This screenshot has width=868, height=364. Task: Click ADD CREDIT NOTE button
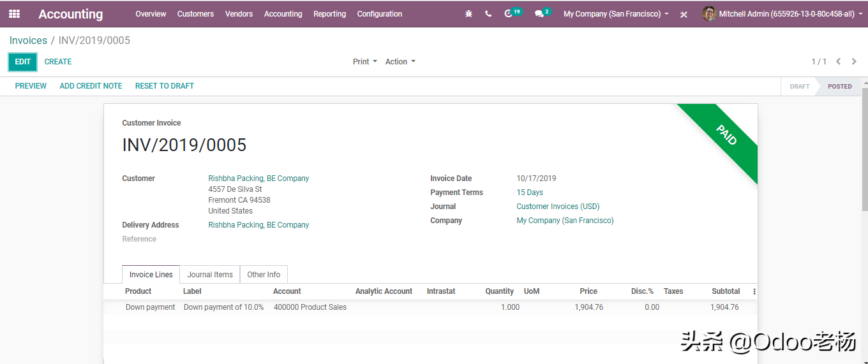click(91, 86)
